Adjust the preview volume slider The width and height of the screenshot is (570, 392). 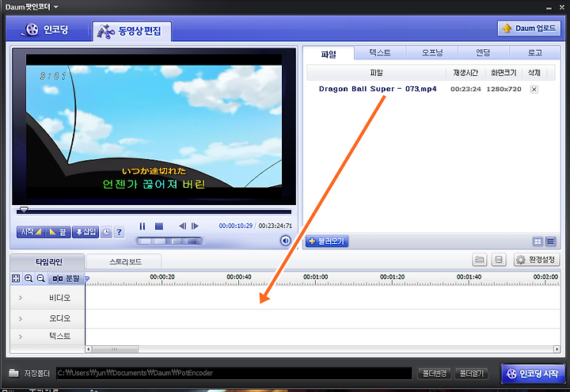169,241
